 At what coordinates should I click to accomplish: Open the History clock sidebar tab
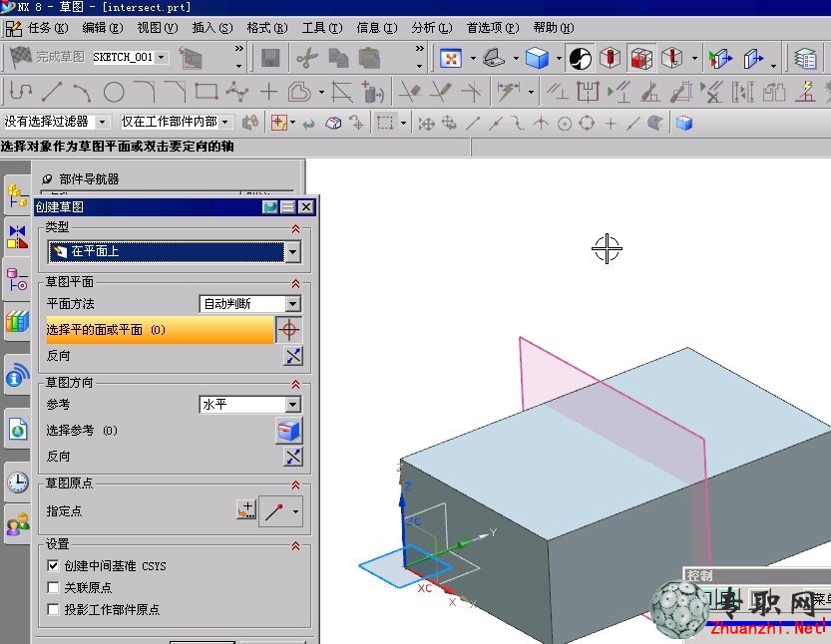(x=18, y=482)
